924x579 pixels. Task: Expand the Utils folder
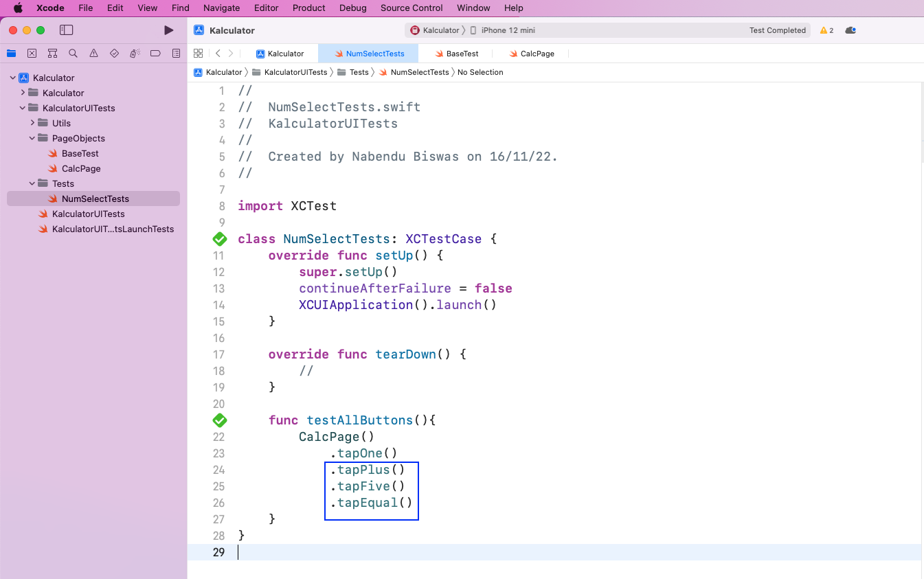point(32,123)
